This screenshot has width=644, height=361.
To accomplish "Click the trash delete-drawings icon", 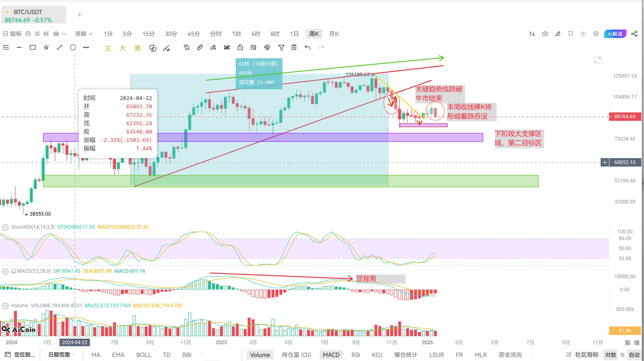I will tap(294, 48).
